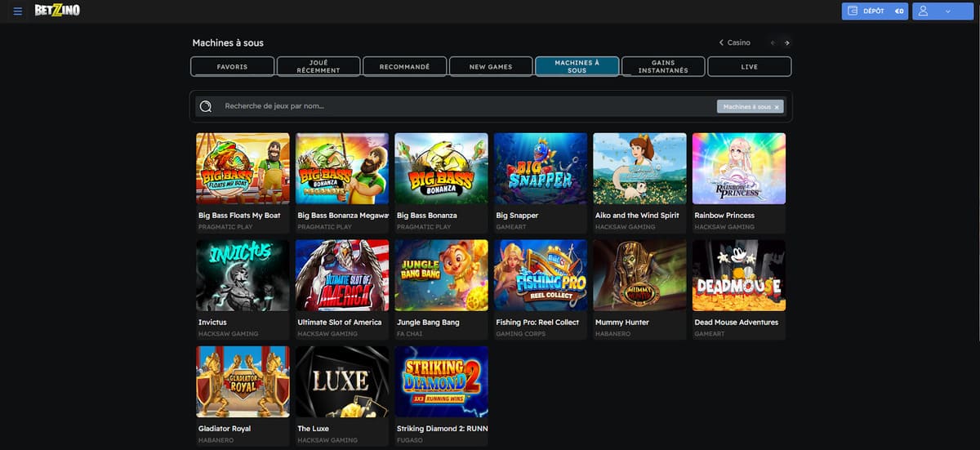The width and height of the screenshot is (980, 450).
Task: Select the Mummy Hunter game tile
Action: 639,275
